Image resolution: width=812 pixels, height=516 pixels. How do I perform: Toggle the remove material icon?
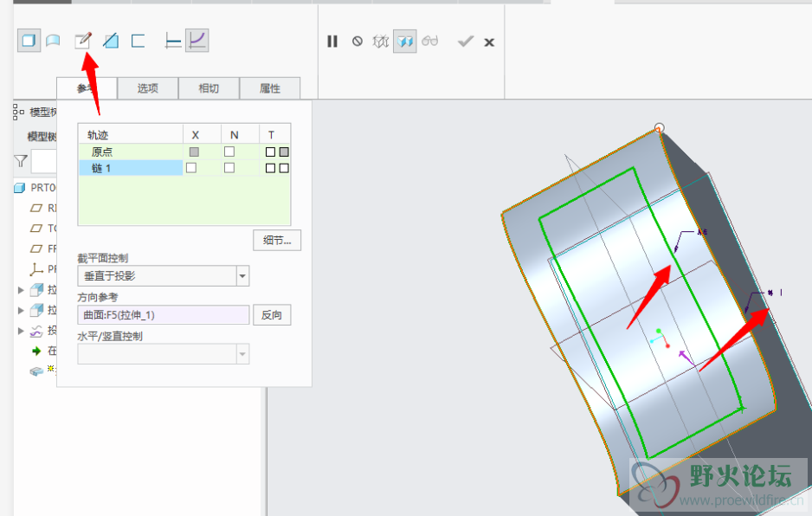point(111,41)
